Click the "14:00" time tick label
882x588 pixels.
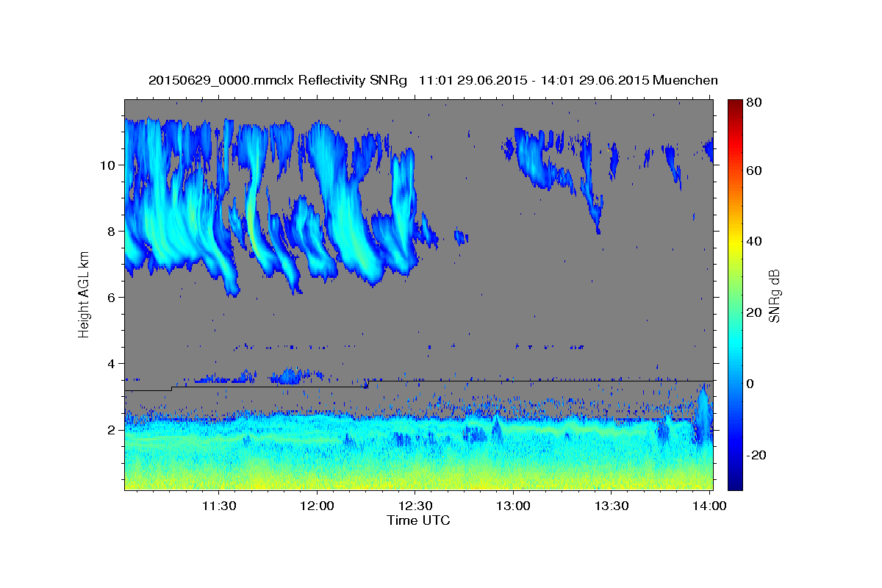(x=709, y=506)
